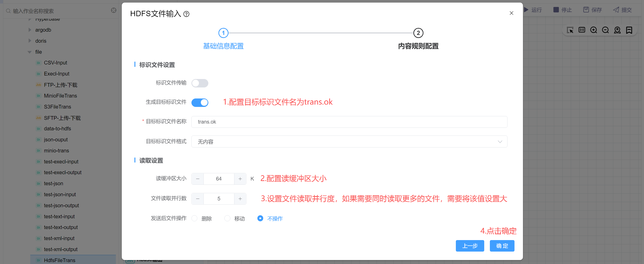This screenshot has width=644, height=264.
Task: Activate the marquee selection tool icon
Action: [570, 30]
